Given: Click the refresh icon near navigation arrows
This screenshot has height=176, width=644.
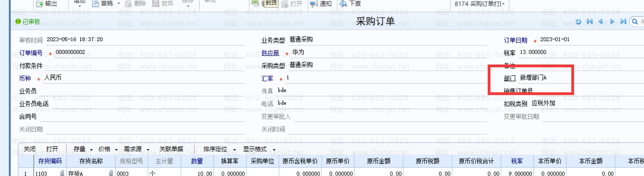Looking at the screenshot, I should tap(578, 22).
